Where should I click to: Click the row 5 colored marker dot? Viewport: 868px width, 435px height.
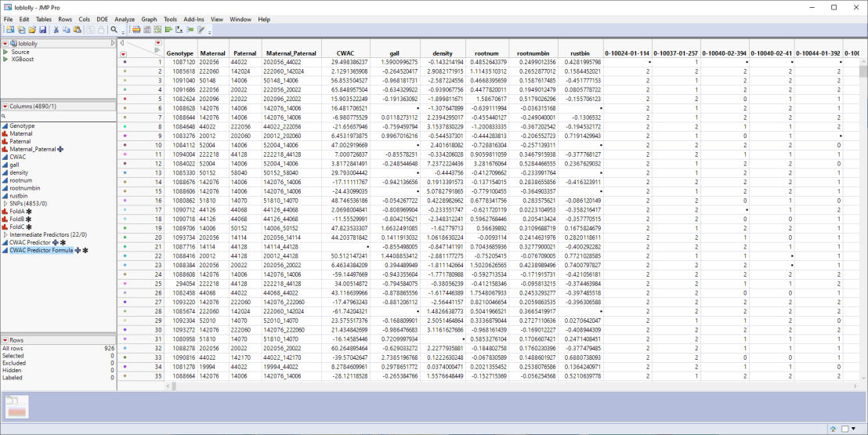click(x=125, y=100)
